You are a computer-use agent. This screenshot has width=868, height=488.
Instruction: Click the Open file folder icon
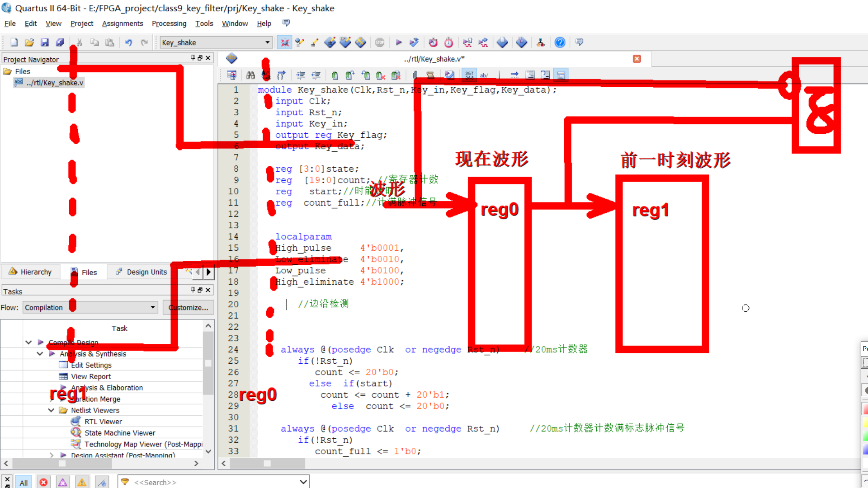click(x=29, y=42)
